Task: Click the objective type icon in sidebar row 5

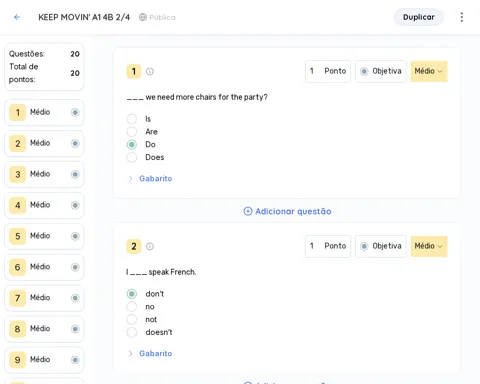Action: pos(75,236)
